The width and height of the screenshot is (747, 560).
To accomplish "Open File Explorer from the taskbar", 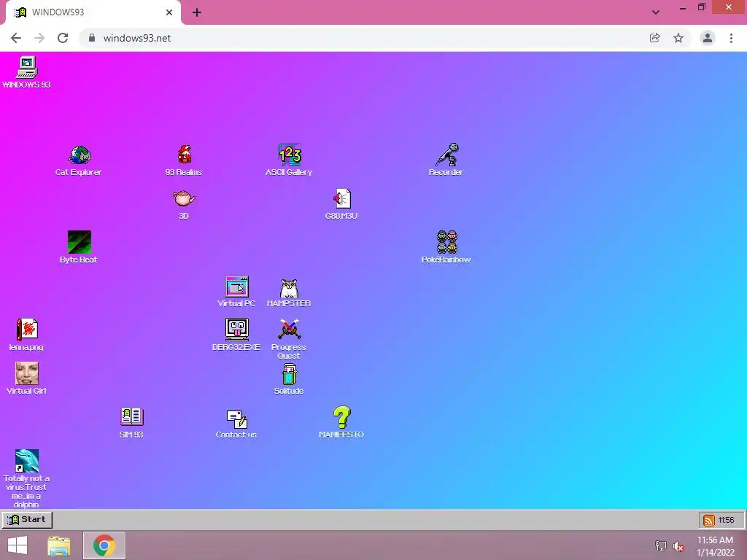I will pos(59,545).
